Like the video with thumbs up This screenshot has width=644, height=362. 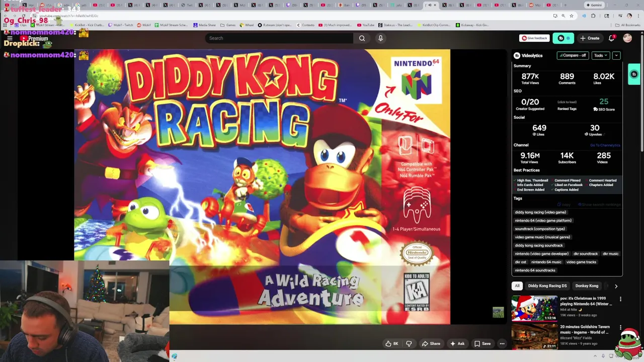391,344
